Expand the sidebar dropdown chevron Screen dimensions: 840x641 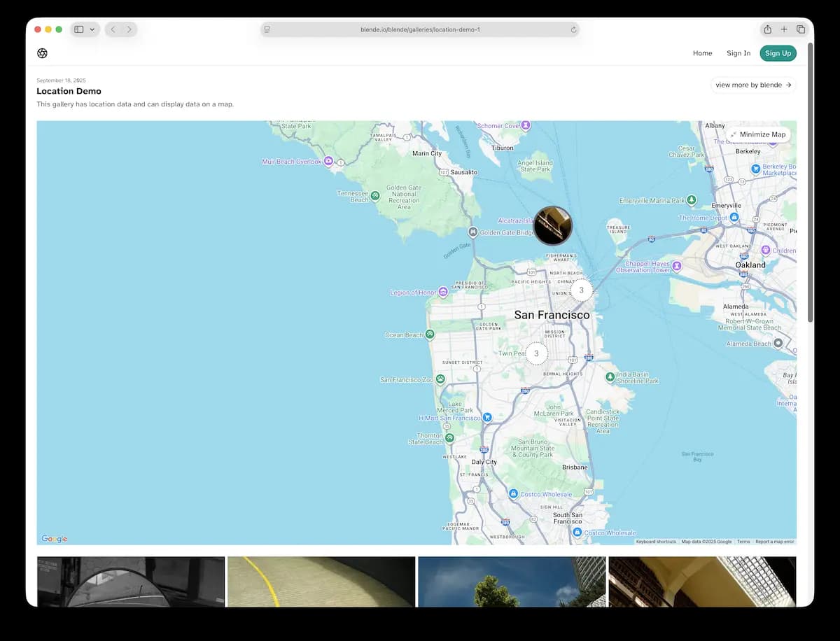[92, 29]
